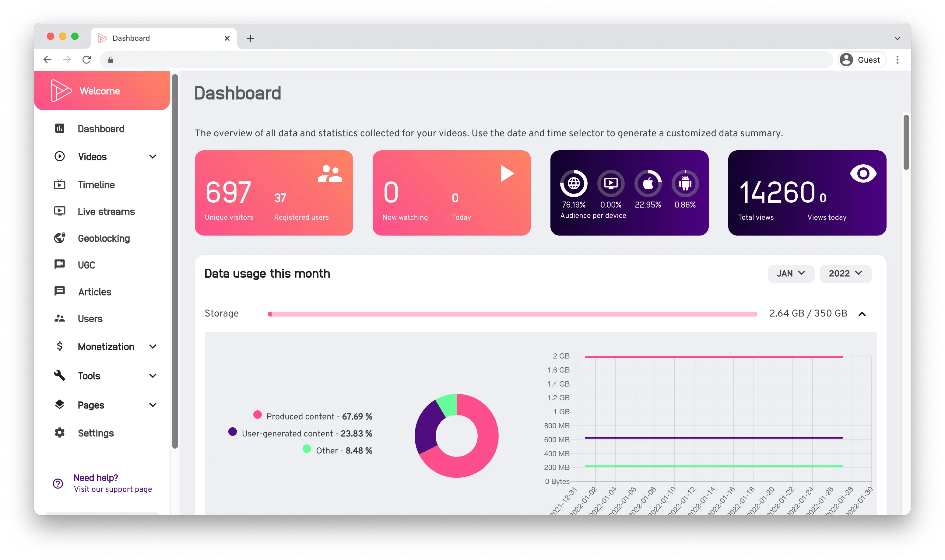This screenshot has width=945, height=560.
Task: Click the pink Produced content legend dot
Action: (x=257, y=415)
